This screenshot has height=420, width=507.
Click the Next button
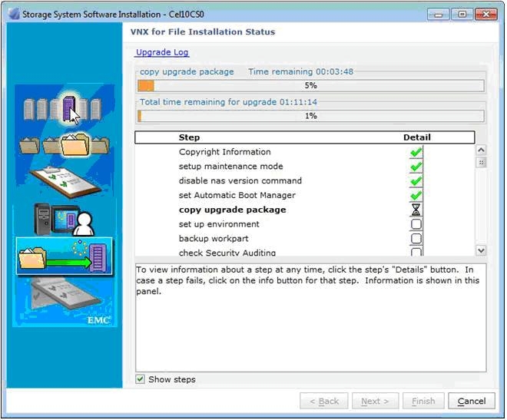click(375, 402)
